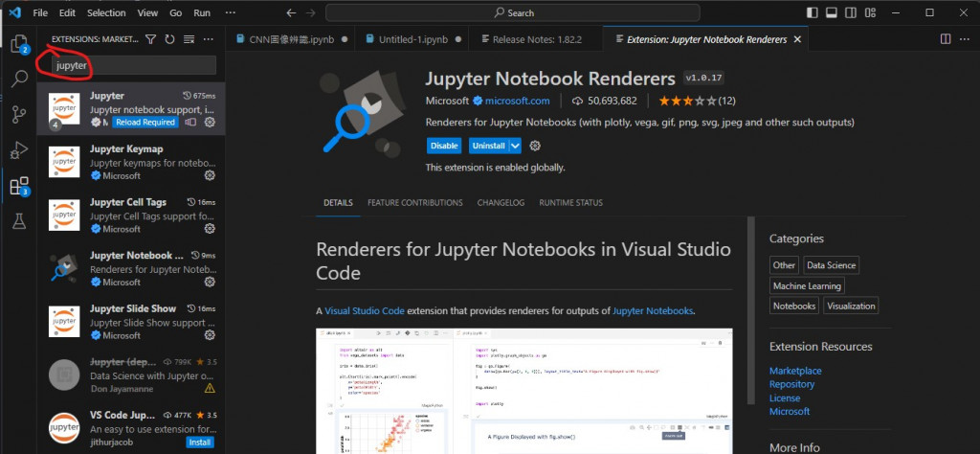Open manage gear for Jupyter extension
980x454 pixels.
pos(210,123)
